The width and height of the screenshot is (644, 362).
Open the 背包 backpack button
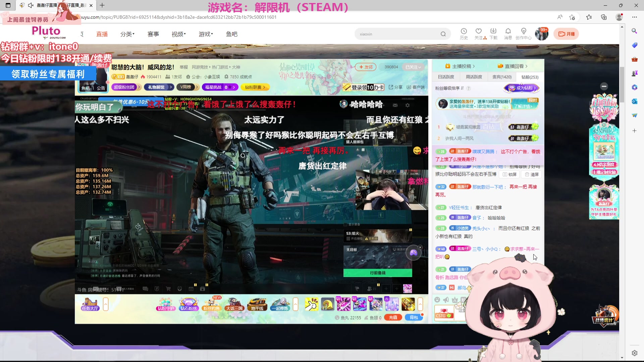pos(414,317)
